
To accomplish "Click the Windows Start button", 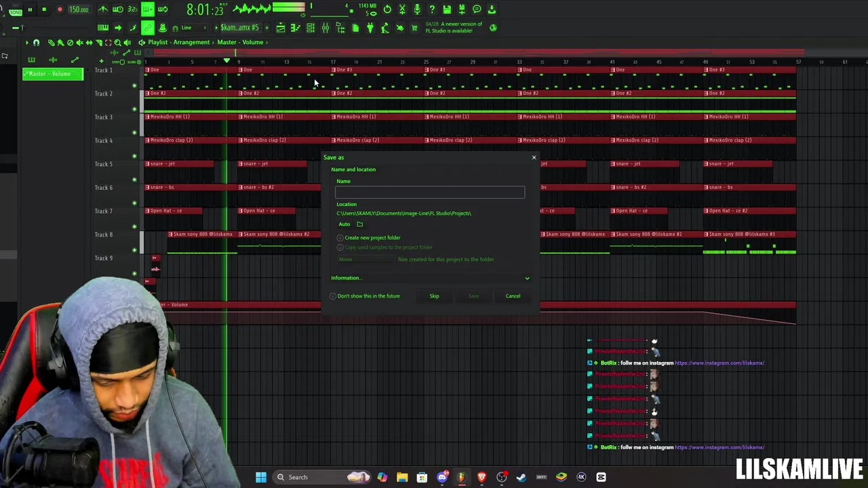I will click(261, 477).
